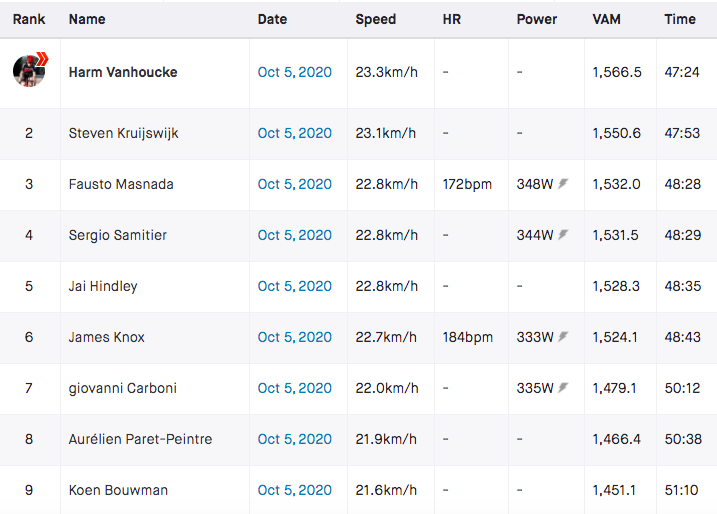The height and width of the screenshot is (514, 717).
Task: Select the Speed column header
Action: [375, 19]
